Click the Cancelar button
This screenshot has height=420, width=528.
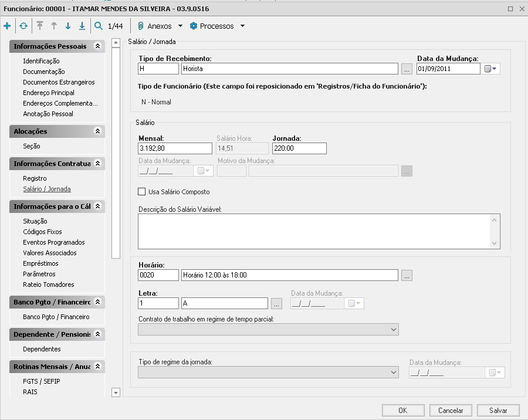pos(450,410)
